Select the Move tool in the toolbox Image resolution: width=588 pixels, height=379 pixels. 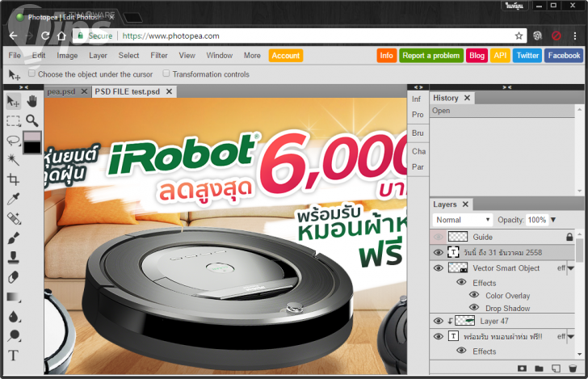(14, 101)
